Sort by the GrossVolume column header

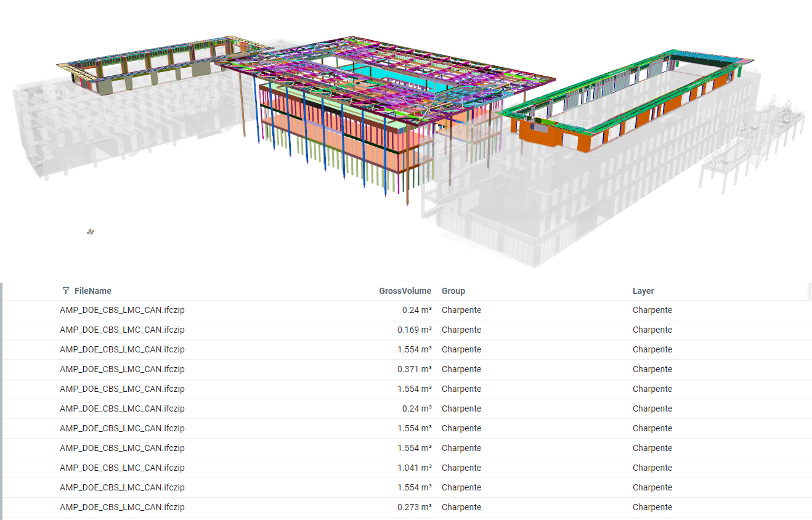(x=405, y=291)
